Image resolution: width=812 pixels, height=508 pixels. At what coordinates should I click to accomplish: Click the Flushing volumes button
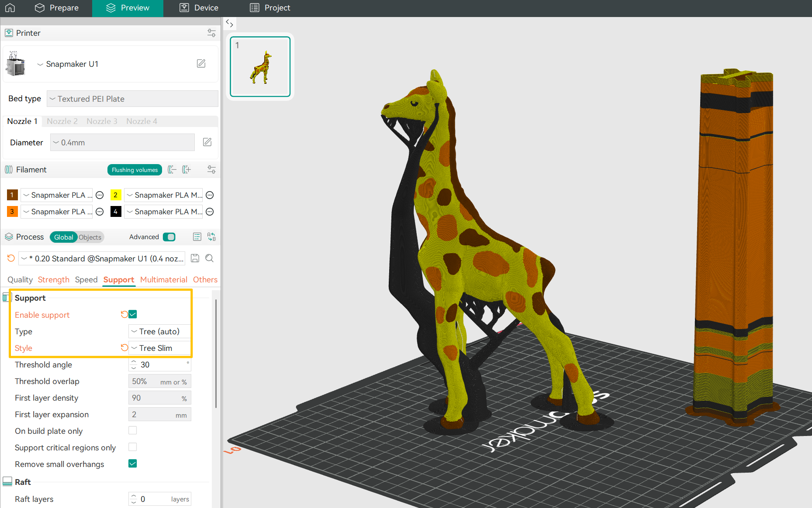click(135, 170)
